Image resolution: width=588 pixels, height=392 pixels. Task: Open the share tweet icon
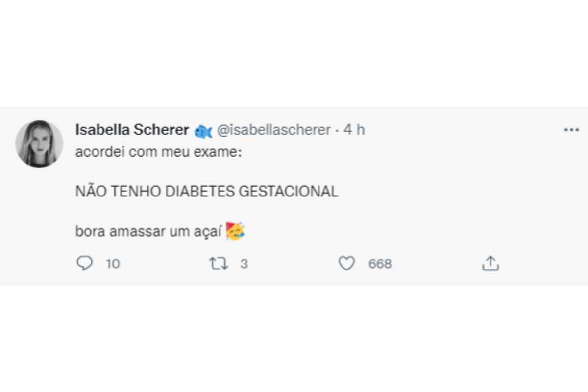coord(490,264)
